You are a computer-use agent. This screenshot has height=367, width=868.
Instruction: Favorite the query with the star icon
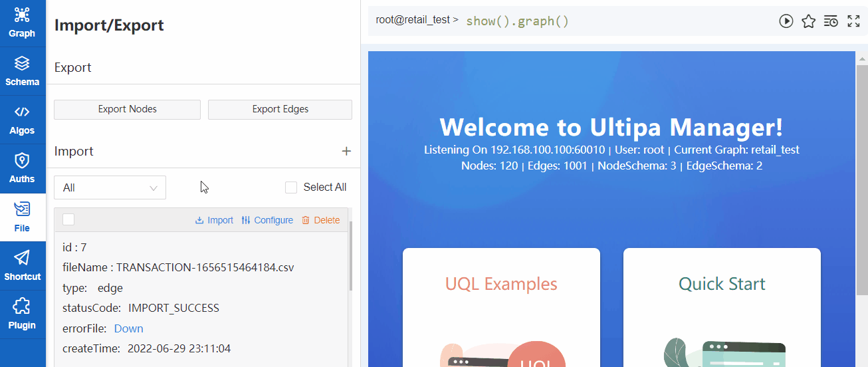click(x=808, y=21)
